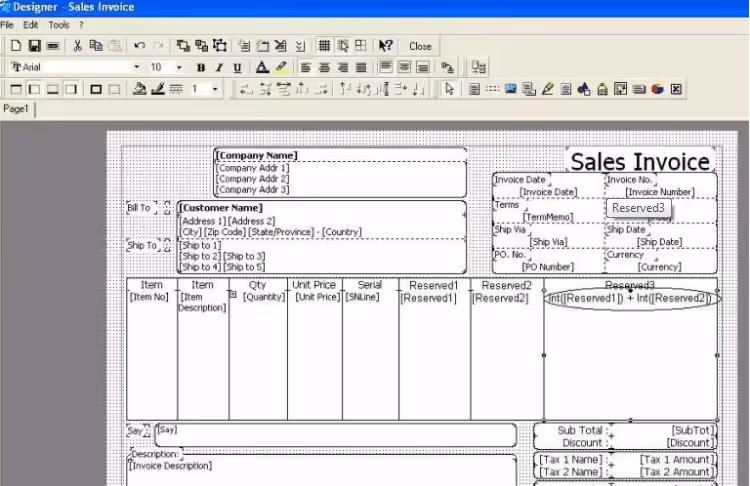Set vertical alignment to top
This screenshot has width=750, height=486.
coord(386,67)
